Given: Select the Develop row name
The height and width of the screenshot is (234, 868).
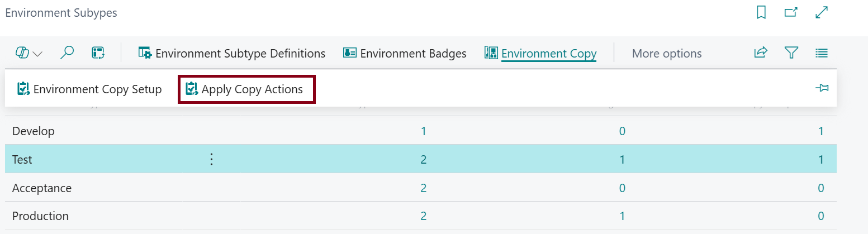Looking at the screenshot, I should (34, 131).
